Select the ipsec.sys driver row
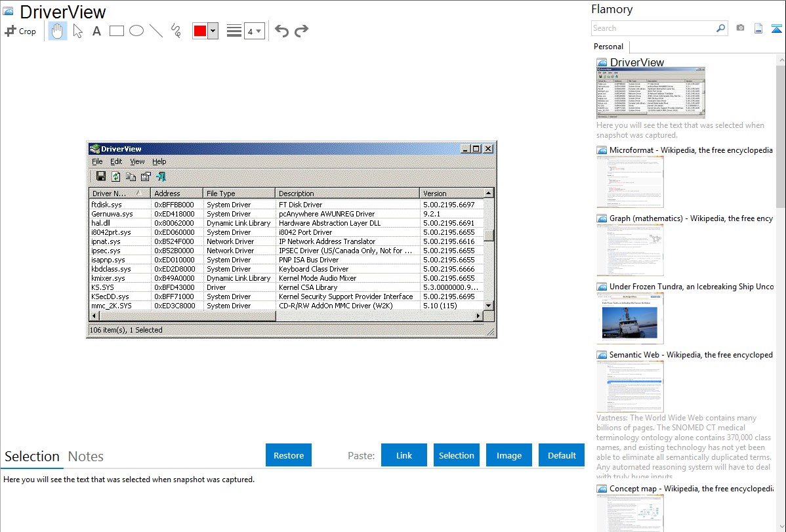This screenshot has width=786, height=532. coord(286,251)
